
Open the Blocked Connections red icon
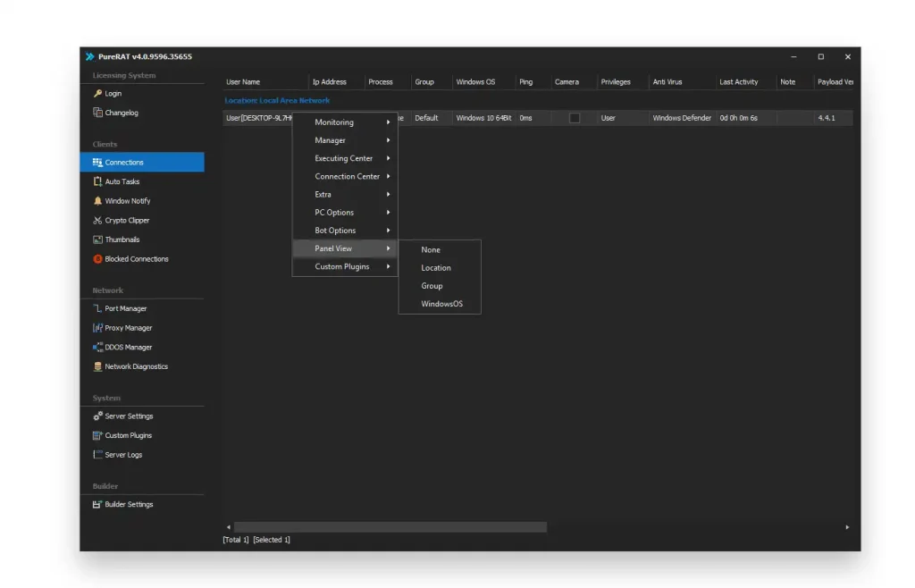98,259
